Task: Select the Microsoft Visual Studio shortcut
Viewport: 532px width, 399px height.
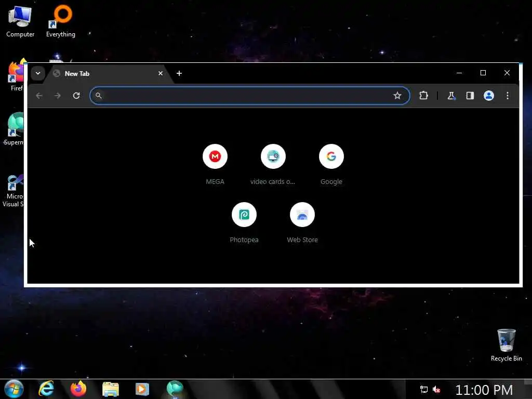Action: [x=14, y=190]
